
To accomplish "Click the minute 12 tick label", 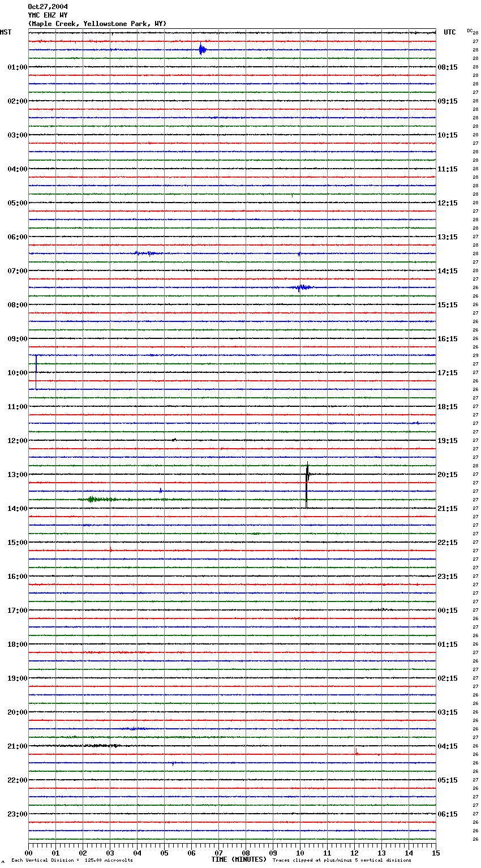I will click(354, 853).
